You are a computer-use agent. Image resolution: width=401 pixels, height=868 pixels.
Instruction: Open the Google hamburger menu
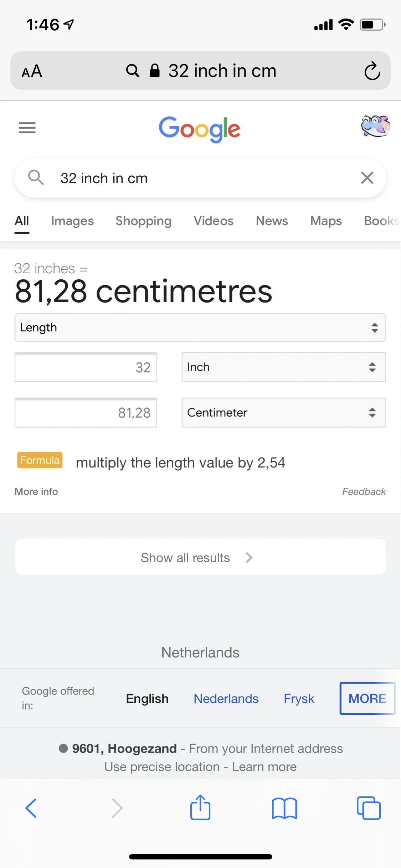27,128
